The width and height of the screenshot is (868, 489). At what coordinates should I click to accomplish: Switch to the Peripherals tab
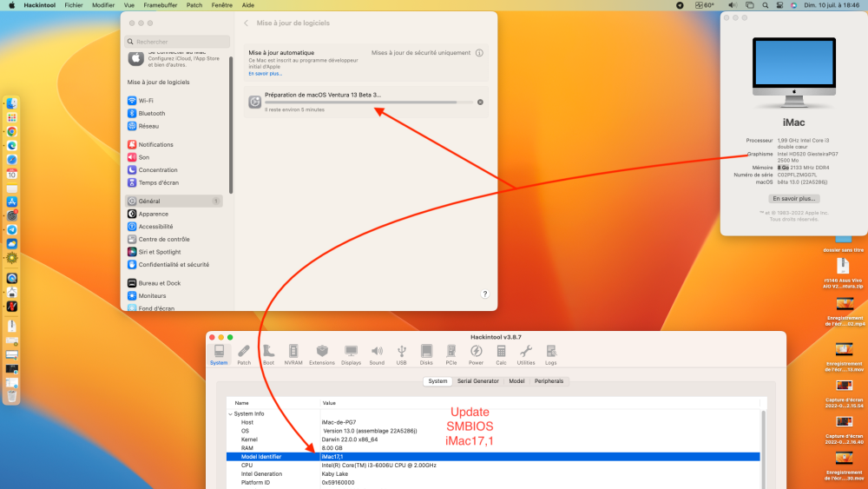pos(549,381)
